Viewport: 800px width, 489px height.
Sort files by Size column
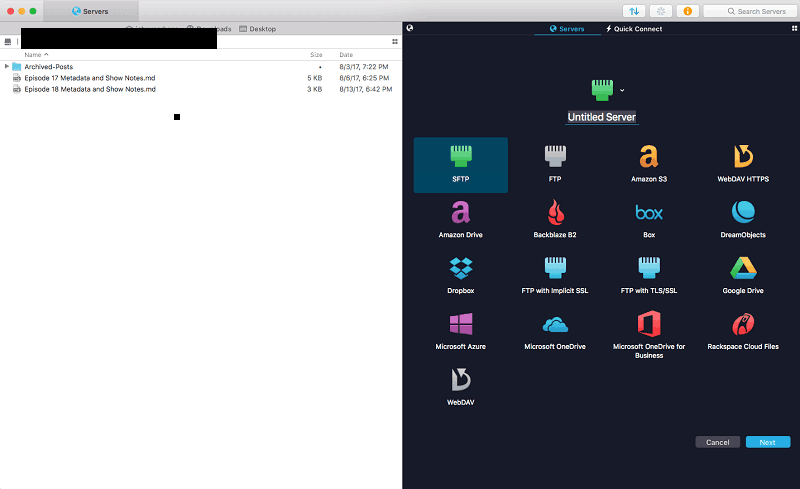click(316, 55)
